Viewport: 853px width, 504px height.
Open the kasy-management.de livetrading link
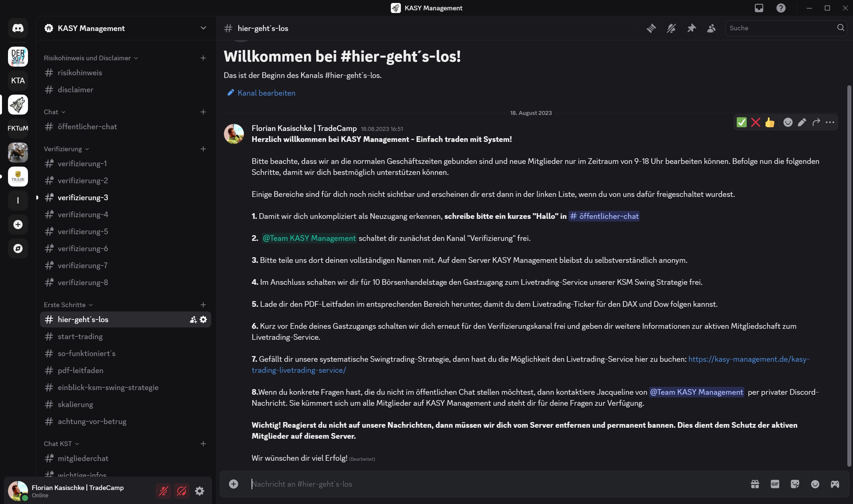click(530, 365)
